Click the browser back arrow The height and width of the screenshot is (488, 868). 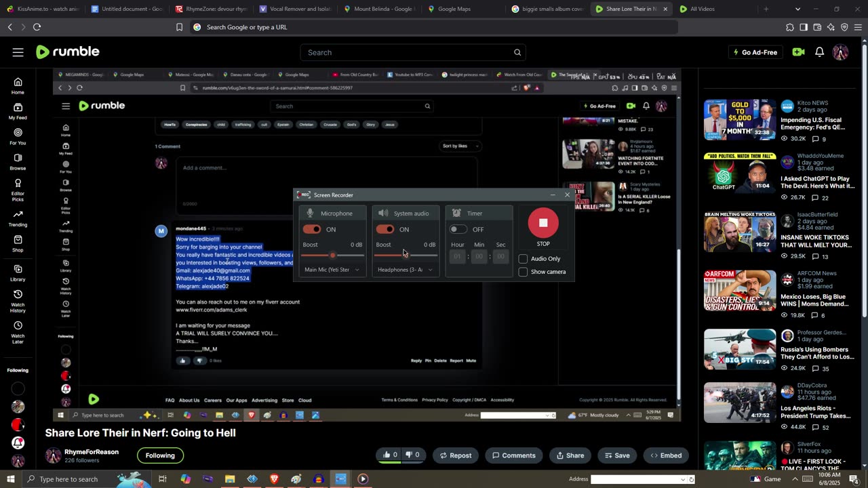coord(9,27)
